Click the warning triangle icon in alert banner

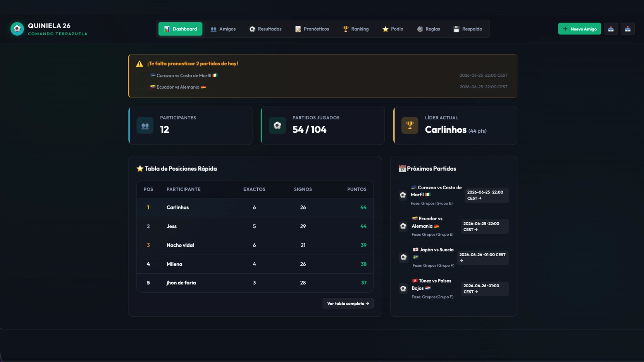(139, 64)
